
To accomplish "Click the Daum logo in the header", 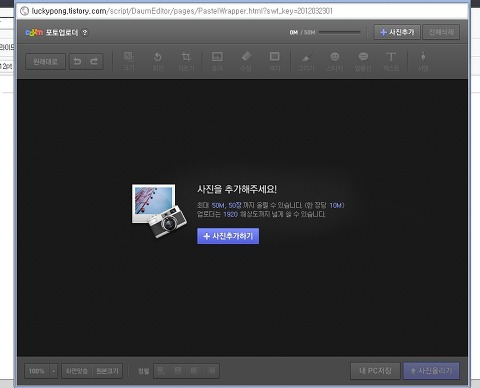I will coord(34,32).
